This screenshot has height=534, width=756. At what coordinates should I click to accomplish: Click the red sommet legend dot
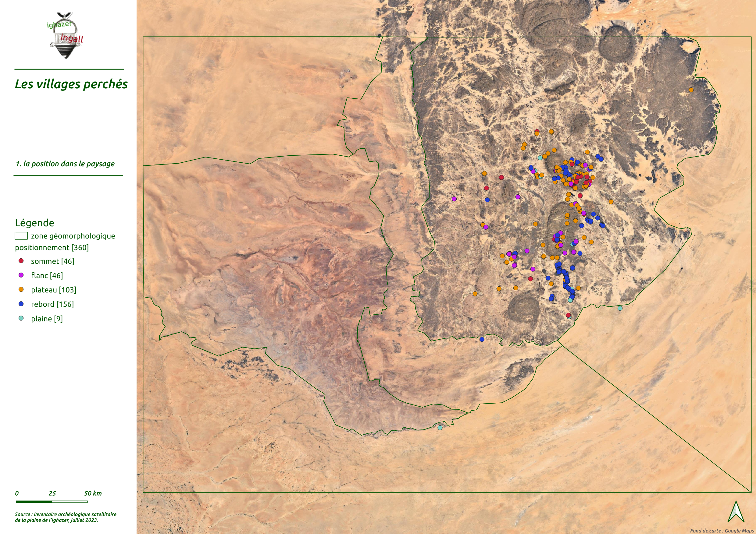[21, 260]
